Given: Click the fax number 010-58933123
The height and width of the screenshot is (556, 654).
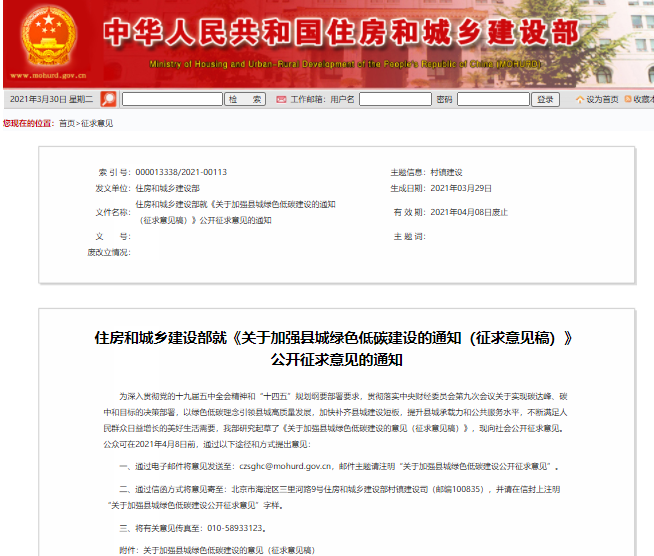Looking at the screenshot, I should [x=235, y=528].
